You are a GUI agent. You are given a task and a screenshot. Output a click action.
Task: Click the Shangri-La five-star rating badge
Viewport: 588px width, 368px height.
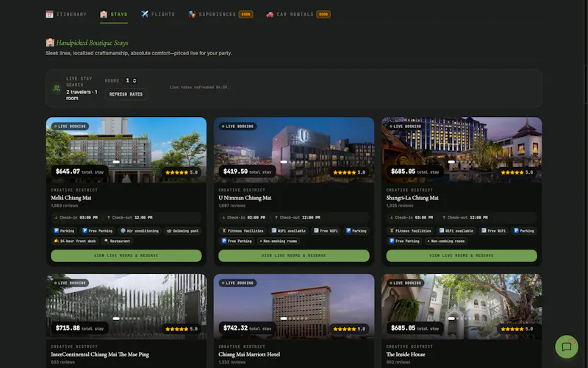coord(517,172)
